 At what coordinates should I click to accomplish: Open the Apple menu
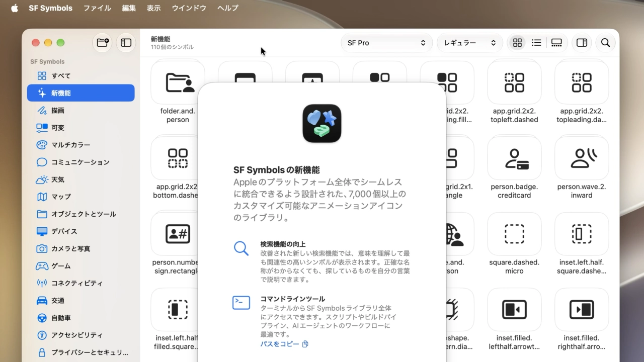point(14,8)
